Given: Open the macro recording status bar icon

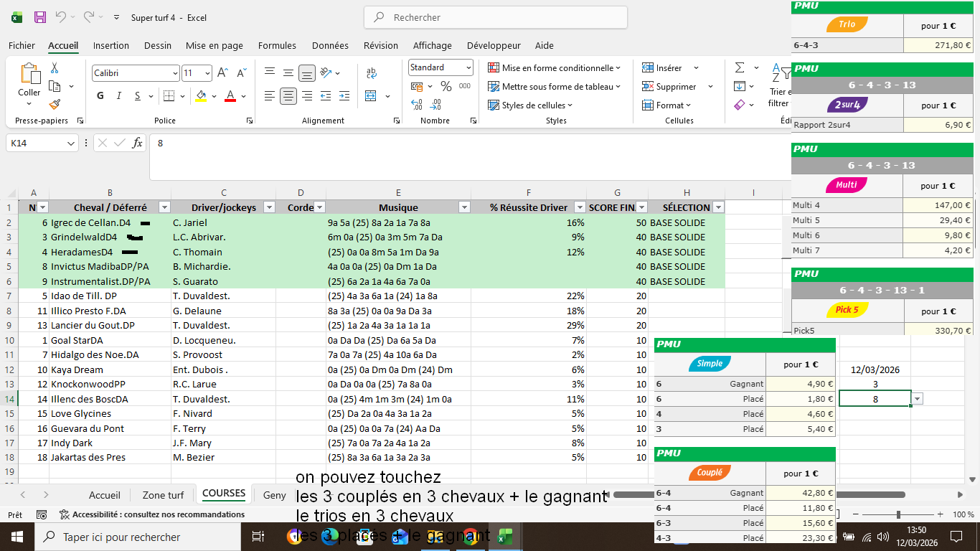Looking at the screenshot, I should point(42,514).
